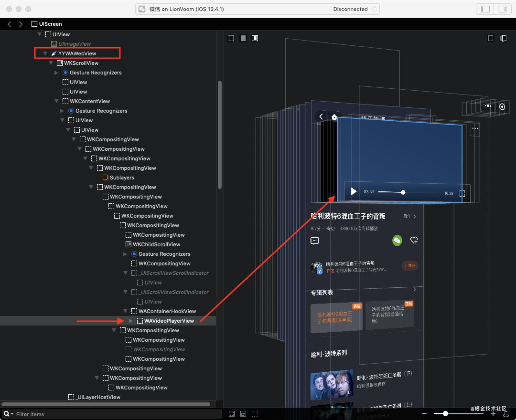
Task: Click the forward navigation arrow
Action: point(21,24)
